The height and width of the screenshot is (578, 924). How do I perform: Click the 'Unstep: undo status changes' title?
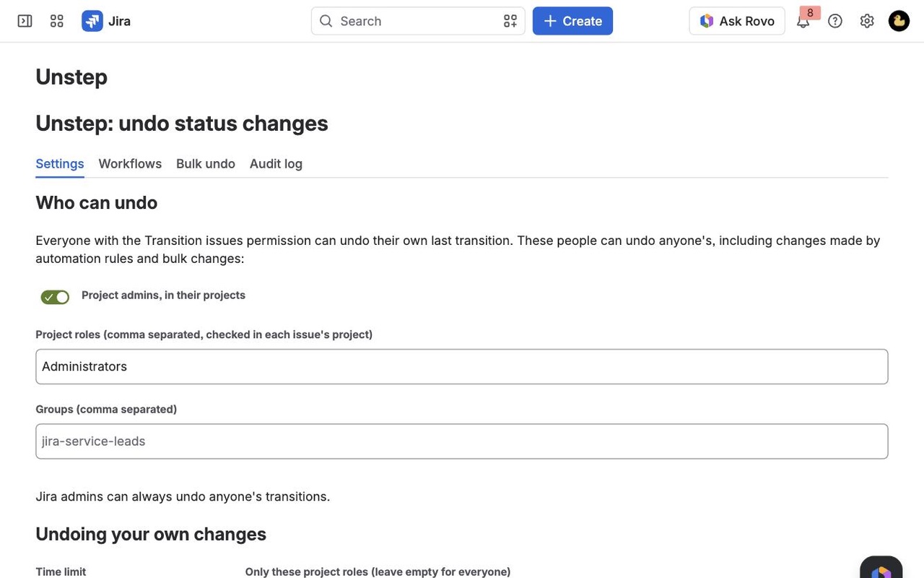tap(182, 124)
